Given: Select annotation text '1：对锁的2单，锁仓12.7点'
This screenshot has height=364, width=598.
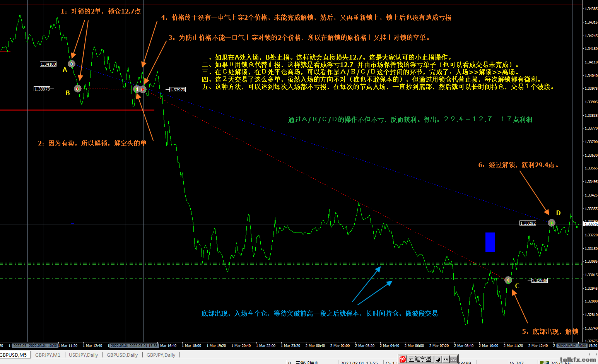Looking at the screenshot, I should 101,12.
